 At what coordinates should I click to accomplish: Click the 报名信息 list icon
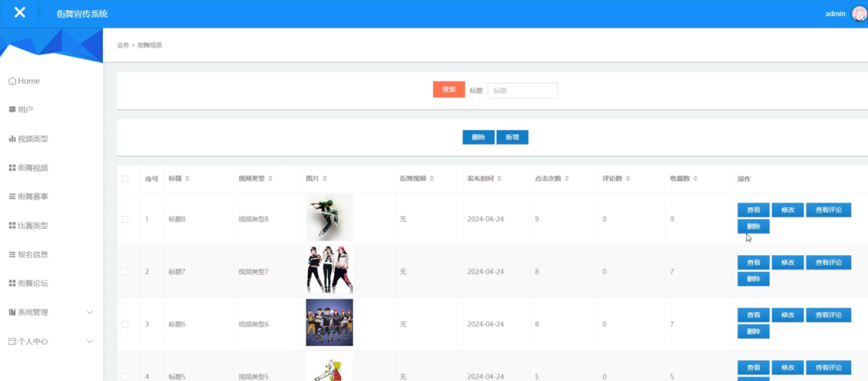[12, 255]
